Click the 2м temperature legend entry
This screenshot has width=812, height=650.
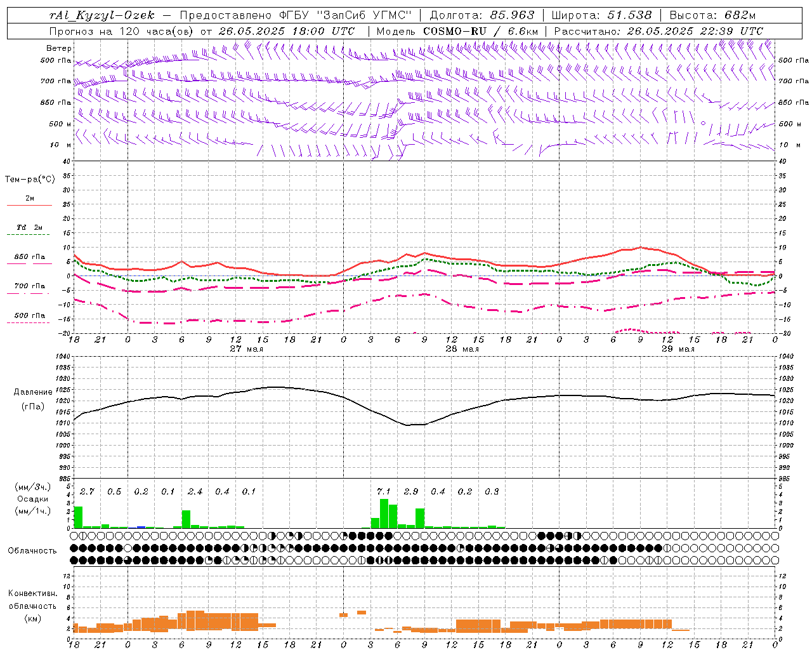pos(30,199)
